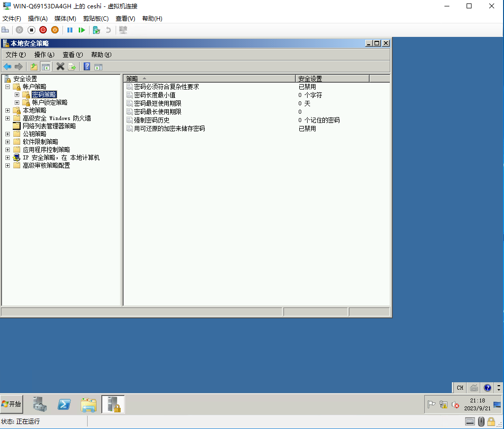This screenshot has width=504, height=429.
Task: Select 帐户锁定策略 in the tree
Action: pyautogui.click(x=50, y=102)
